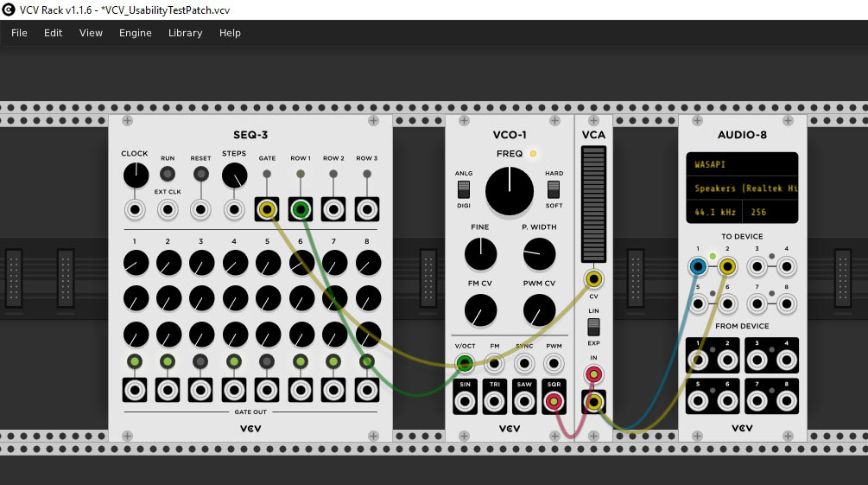Click the VCO-1 PWM CV knob
The width and height of the screenshot is (868, 485).
[539, 310]
